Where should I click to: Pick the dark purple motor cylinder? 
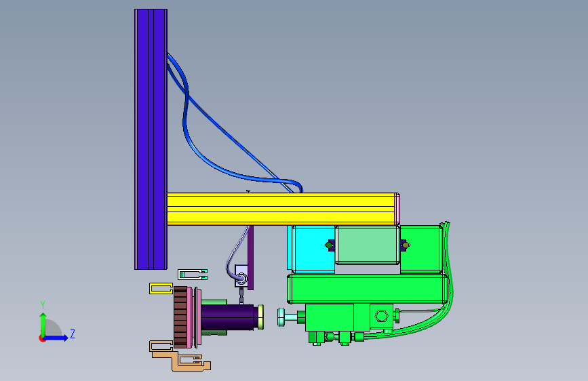(x=229, y=317)
